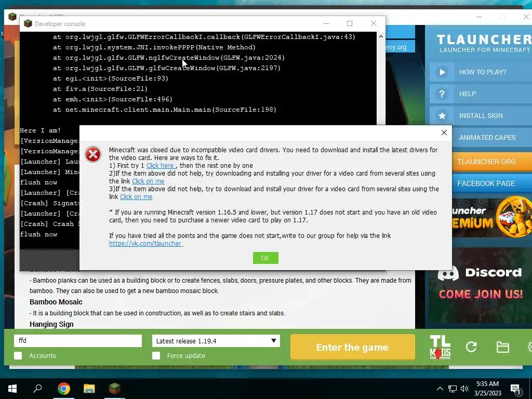Toggle the Accounts checkbox
This screenshot has height=399, width=532.
pos(18,355)
